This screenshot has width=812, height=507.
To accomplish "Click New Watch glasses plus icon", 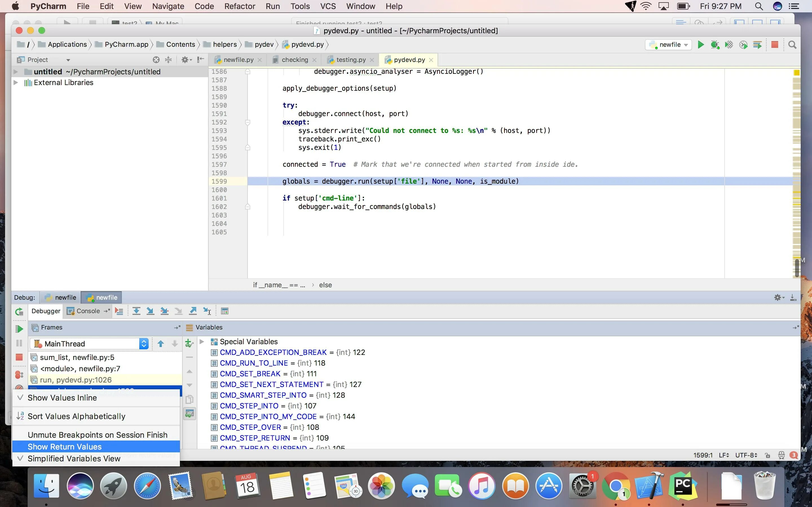I will [189, 343].
